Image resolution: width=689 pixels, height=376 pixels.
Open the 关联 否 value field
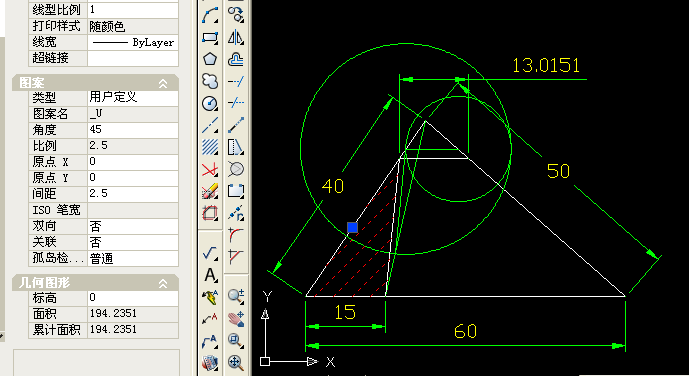pos(133,242)
